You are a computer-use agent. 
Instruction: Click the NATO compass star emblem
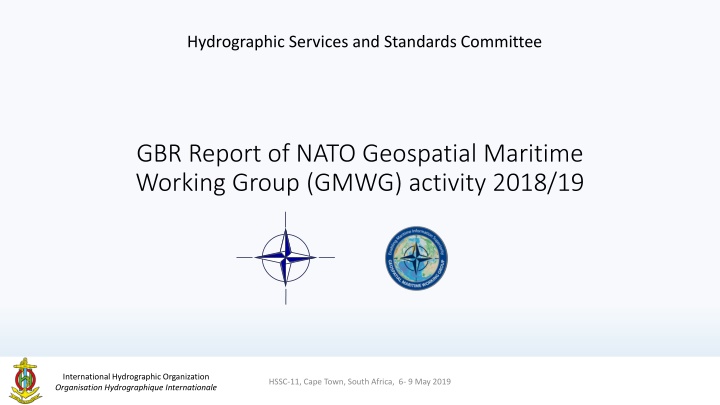point(286,257)
